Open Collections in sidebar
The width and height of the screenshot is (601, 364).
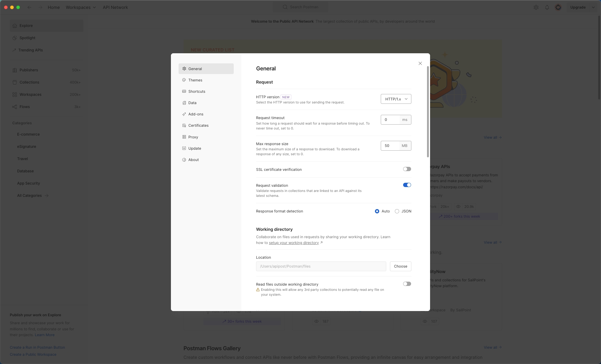click(x=47, y=82)
